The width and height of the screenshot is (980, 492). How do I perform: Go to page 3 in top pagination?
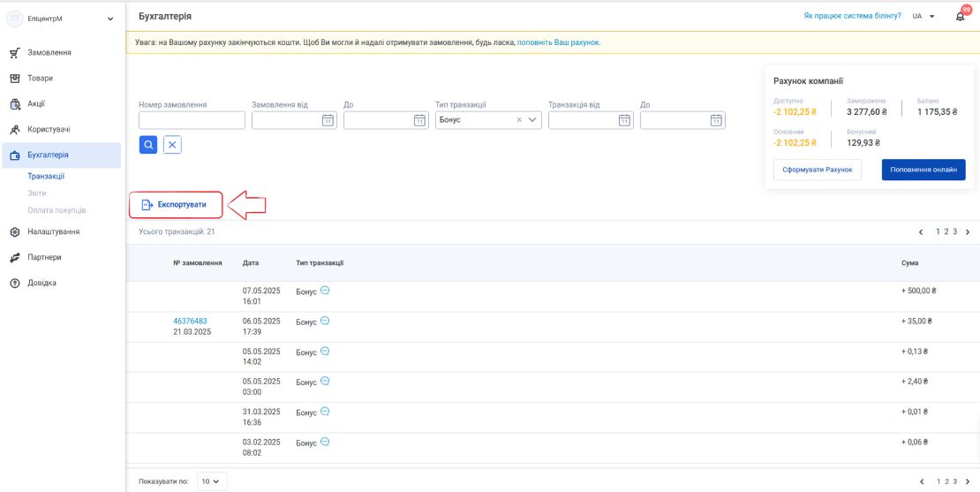[954, 232]
